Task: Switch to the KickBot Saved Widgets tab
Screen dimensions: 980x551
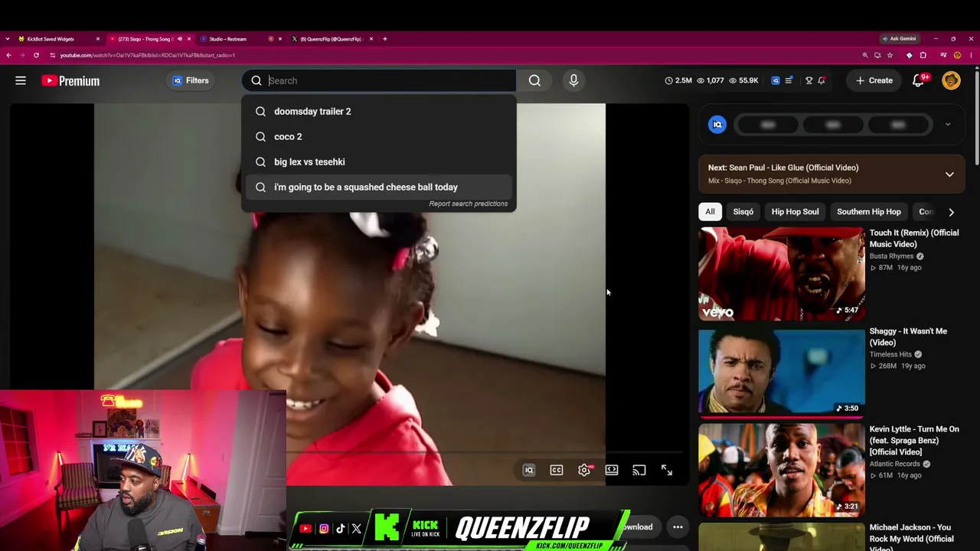Action: pyautogui.click(x=57, y=39)
